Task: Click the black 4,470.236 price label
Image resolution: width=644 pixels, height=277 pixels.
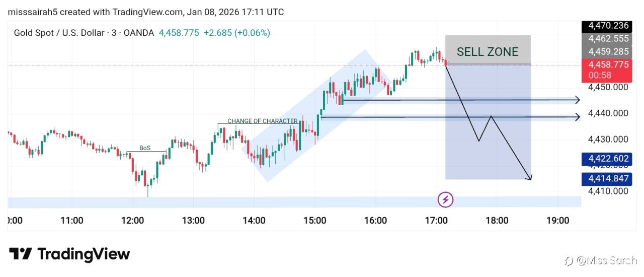Action: tap(607, 26)
